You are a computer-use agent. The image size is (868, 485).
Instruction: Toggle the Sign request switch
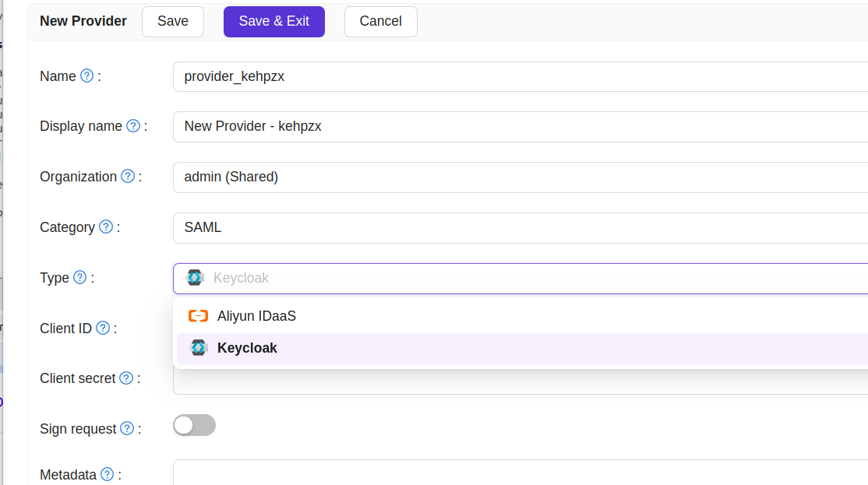194,425
